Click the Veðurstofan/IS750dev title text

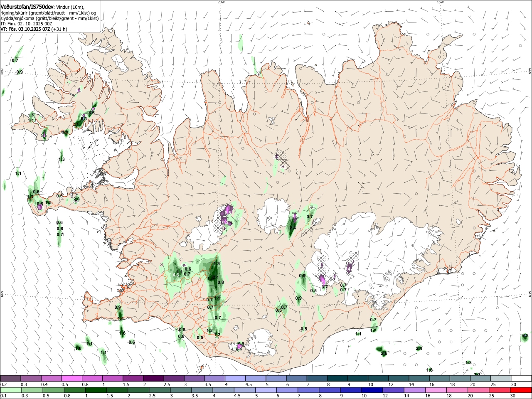[27, 7]
